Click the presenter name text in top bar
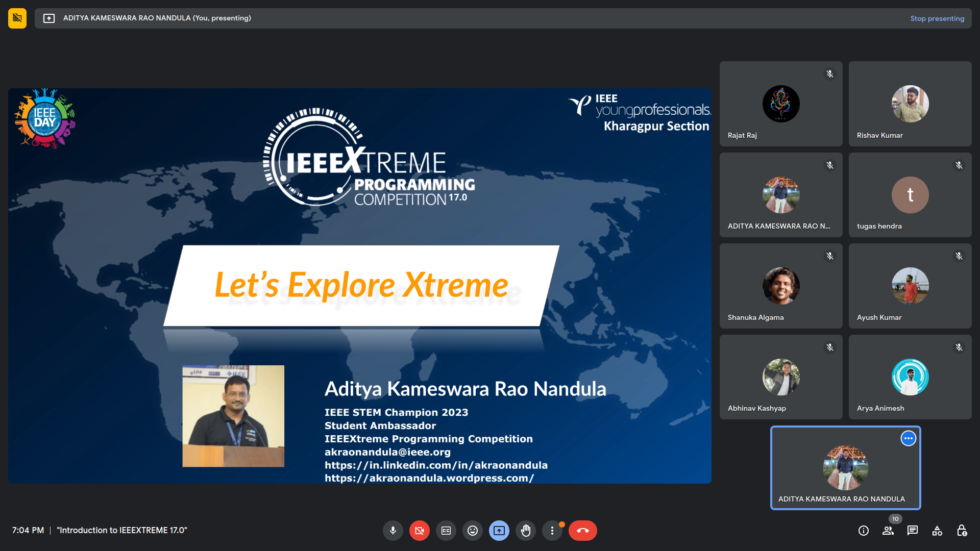The image size is (980, 551). (x=157, y=18)
